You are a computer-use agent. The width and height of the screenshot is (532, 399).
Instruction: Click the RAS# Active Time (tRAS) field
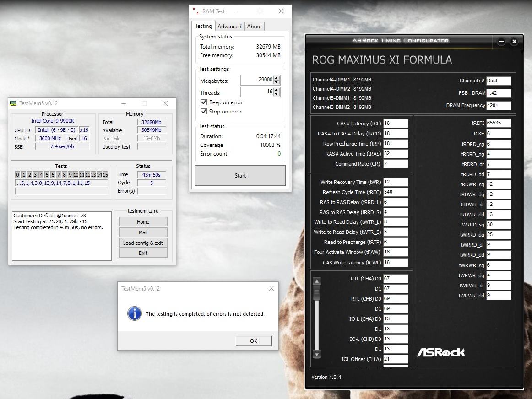(x=396, y=154)
